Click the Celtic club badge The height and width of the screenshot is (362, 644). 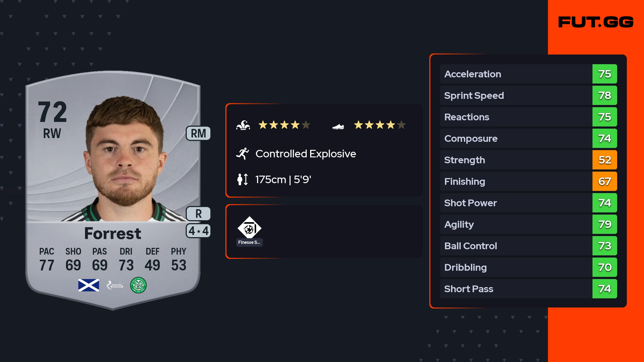coord(138,285)
